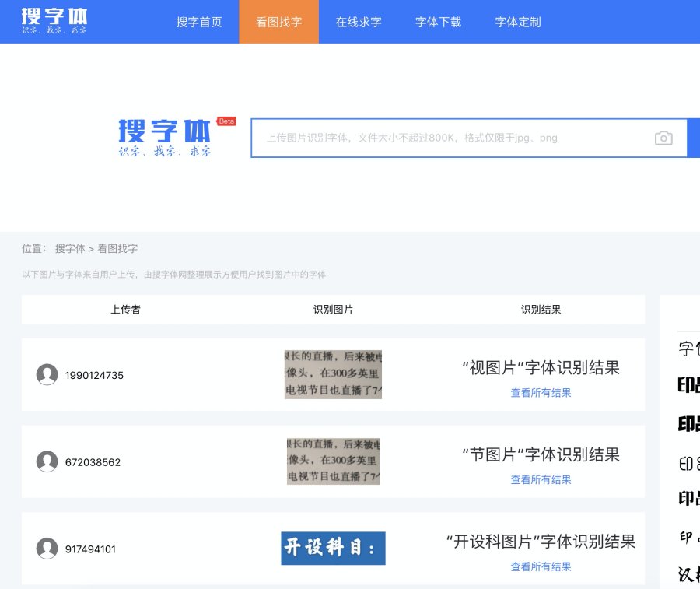Open the first uploaded text image thumbnail
The image size is (700, 589).
[333, 374]
